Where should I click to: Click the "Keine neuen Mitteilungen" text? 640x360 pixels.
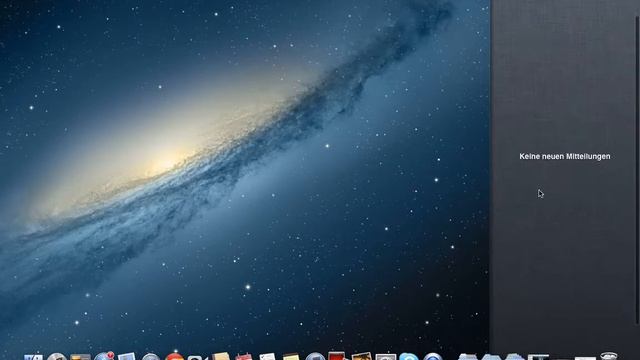point(564,156)
